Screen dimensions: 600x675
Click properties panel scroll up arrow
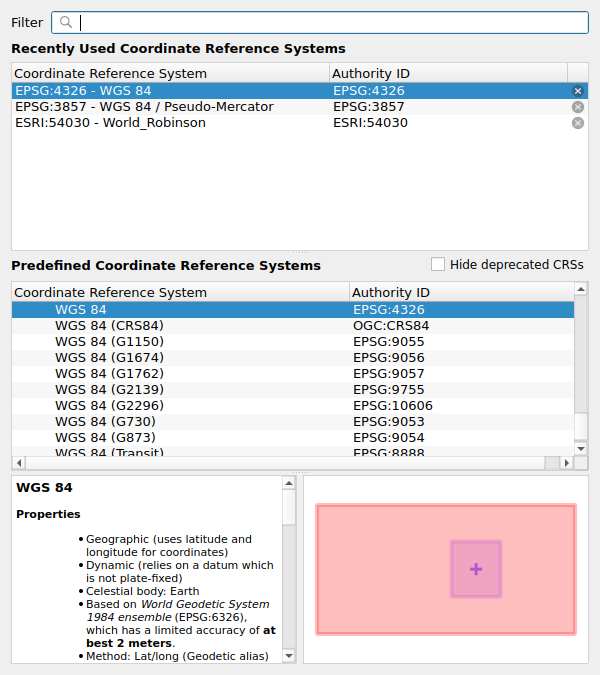[x=289, y=483]
